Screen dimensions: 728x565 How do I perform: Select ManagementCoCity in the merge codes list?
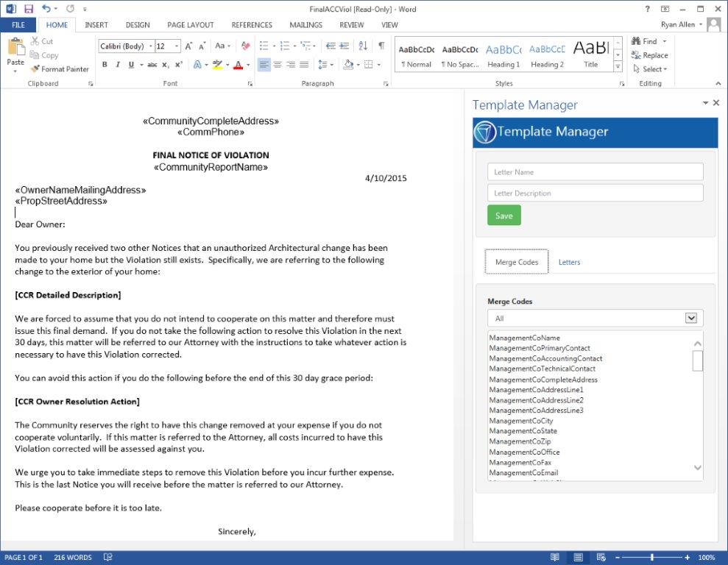tap(520, 421)
